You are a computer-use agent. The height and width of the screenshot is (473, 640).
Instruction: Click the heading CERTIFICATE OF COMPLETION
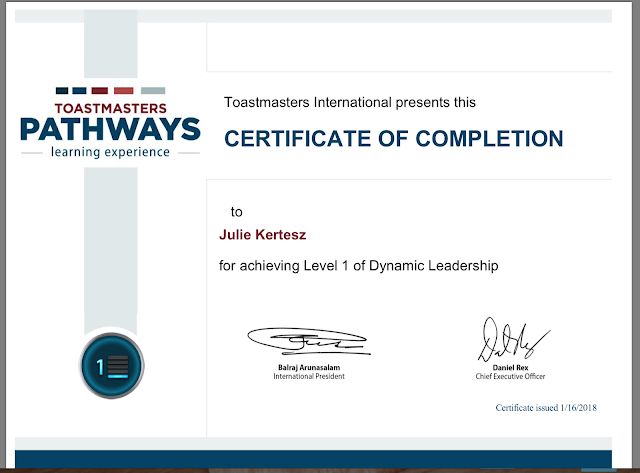pyautogui.click(x=393, y=138)
